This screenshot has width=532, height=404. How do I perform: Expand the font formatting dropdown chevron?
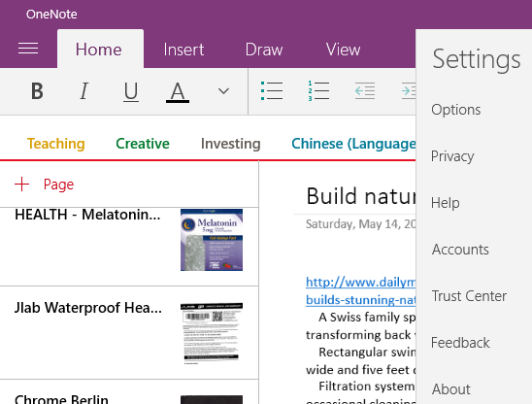pos(223,91)
